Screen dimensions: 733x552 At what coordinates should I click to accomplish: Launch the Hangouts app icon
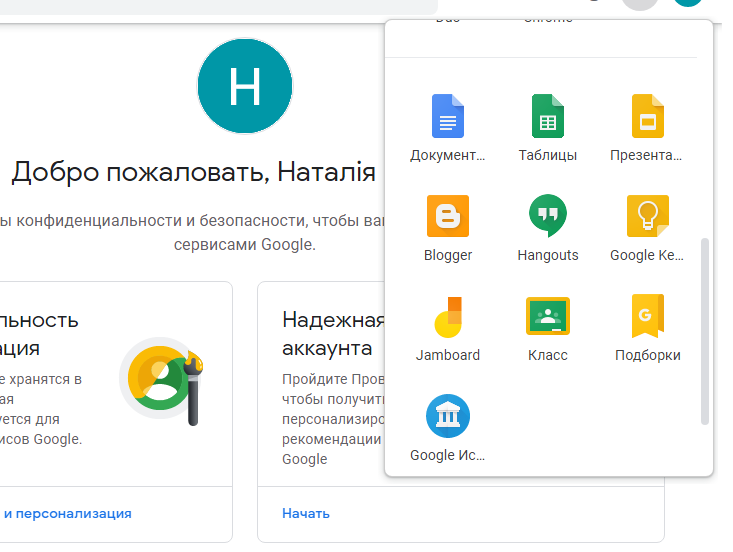point(547,216)
